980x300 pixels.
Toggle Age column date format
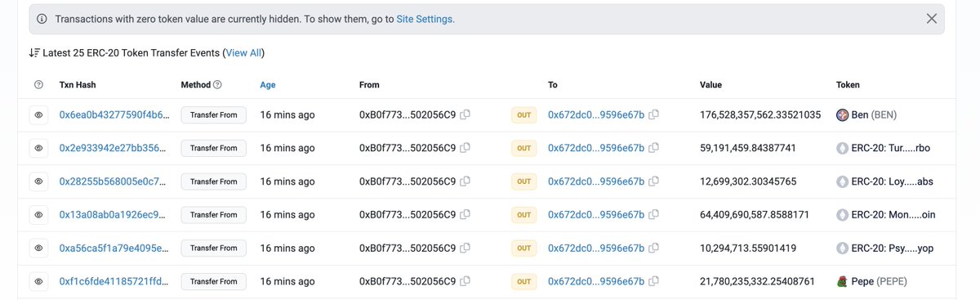[268, 85]
